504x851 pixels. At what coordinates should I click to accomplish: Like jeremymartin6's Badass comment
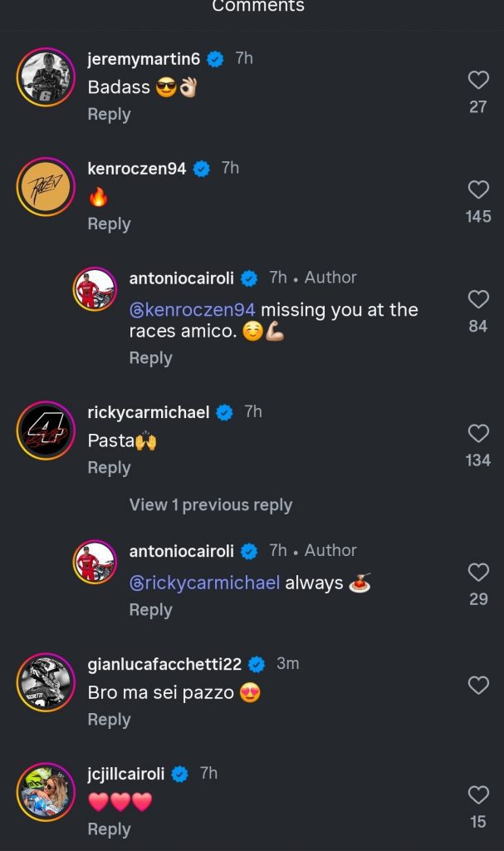478,81
